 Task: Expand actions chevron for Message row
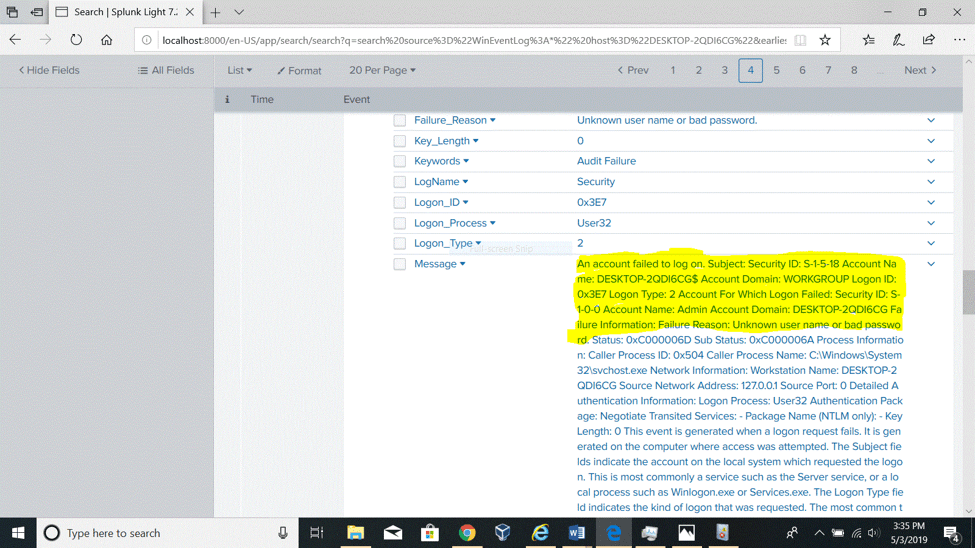point(931,264)
